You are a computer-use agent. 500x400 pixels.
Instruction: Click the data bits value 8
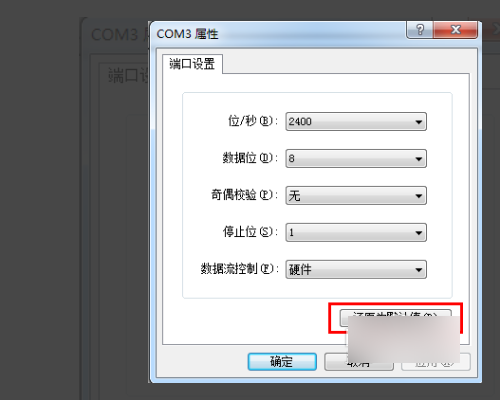292,159
